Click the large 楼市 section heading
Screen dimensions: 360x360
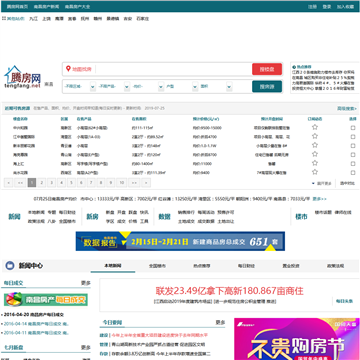(x=301, y=217)
